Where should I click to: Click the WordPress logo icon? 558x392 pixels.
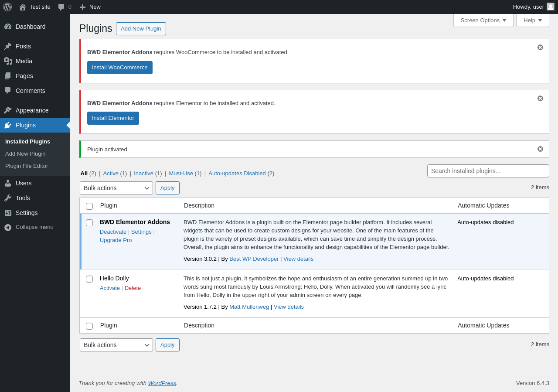click(x=7, y=7)
